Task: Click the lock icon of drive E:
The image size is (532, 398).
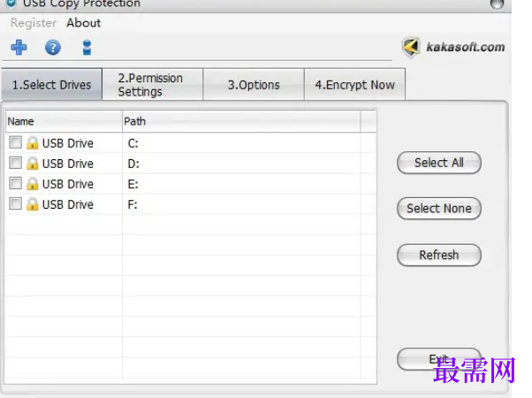Action: coord(32,183)
